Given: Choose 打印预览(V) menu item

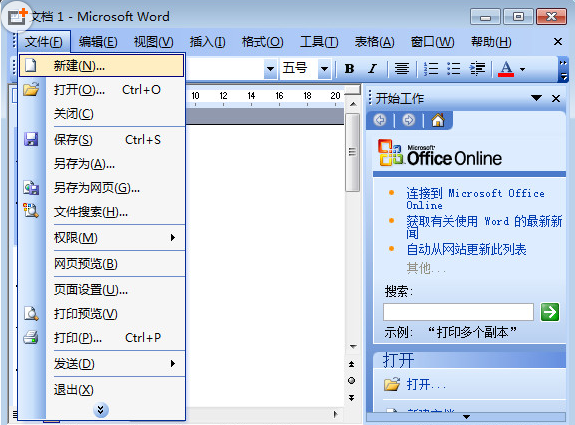Looking at the screenshot, I should coord(102,314).
